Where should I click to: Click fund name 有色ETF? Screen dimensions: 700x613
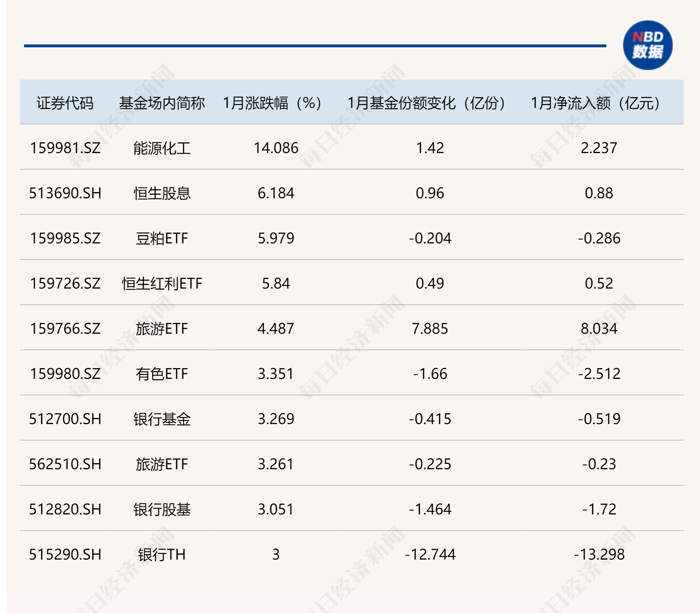pyautogui.click(x=162, y=374)
